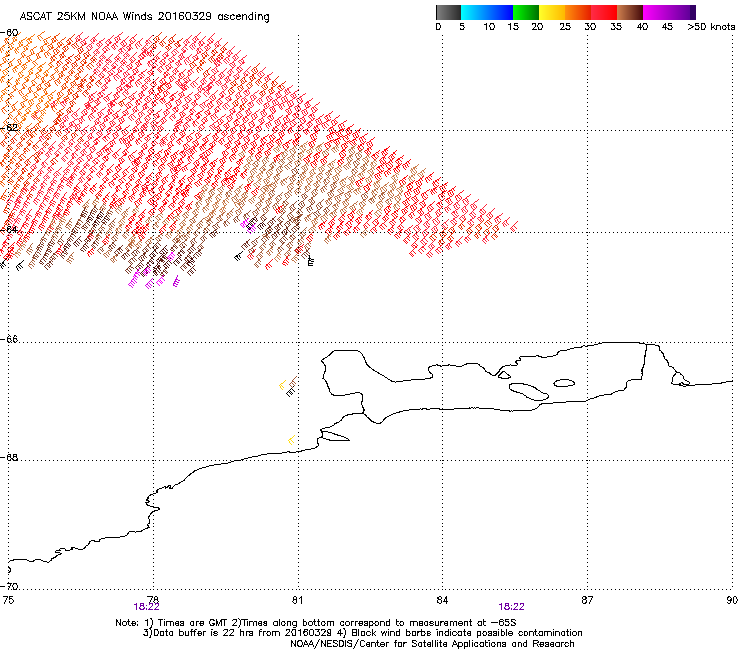This screenshot has height=650, width=740.
Task: Click the NOAA/NESDIS credit line
Action: (x=432, y=644)
